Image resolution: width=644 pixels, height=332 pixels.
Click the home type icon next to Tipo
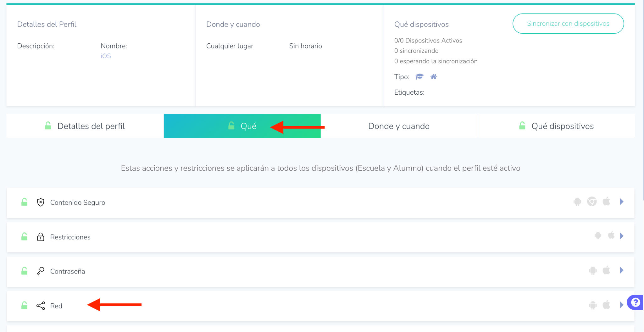(x=434, y=77)
